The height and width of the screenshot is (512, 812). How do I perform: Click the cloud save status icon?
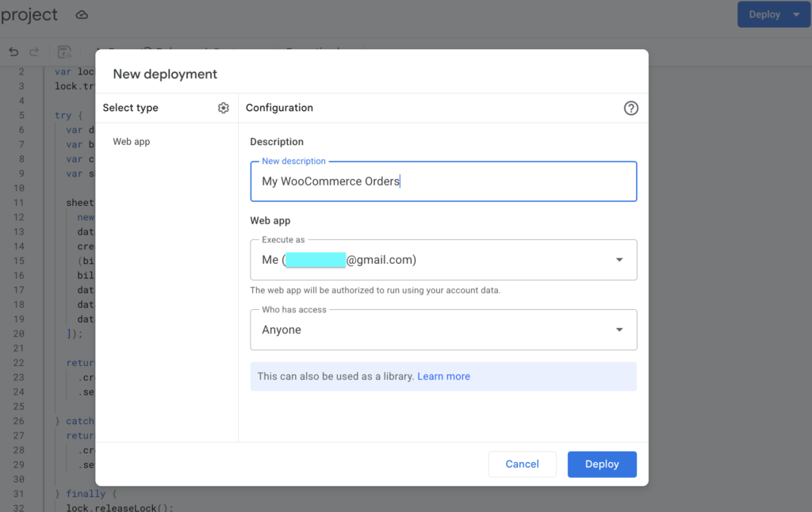pos(82,15)
